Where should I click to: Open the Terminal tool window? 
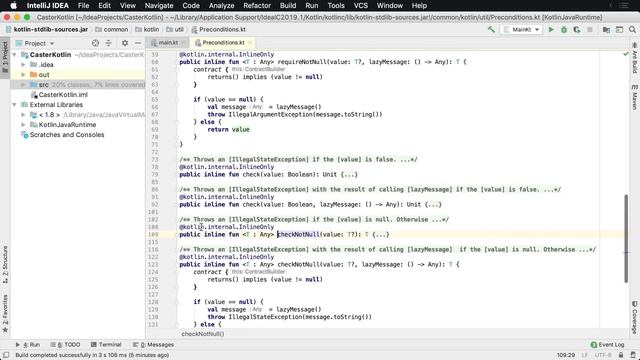click(106, 344)
